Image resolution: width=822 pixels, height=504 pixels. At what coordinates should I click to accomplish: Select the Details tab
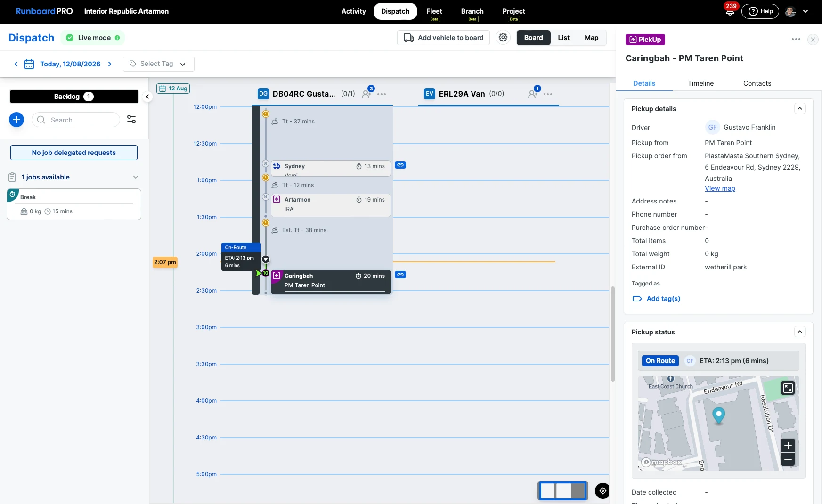644,83
